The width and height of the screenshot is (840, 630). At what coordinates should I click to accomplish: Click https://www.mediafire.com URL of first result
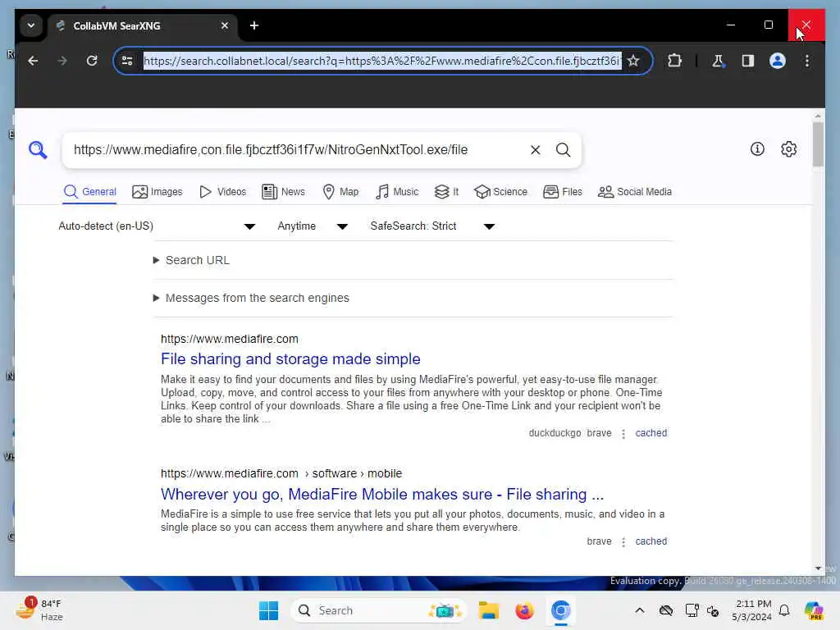(230, 339)
